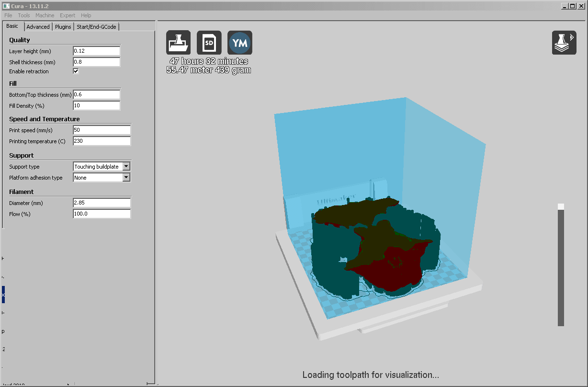Click the Print speed input field
Screen dimensions: 588x387
(102, 130)
